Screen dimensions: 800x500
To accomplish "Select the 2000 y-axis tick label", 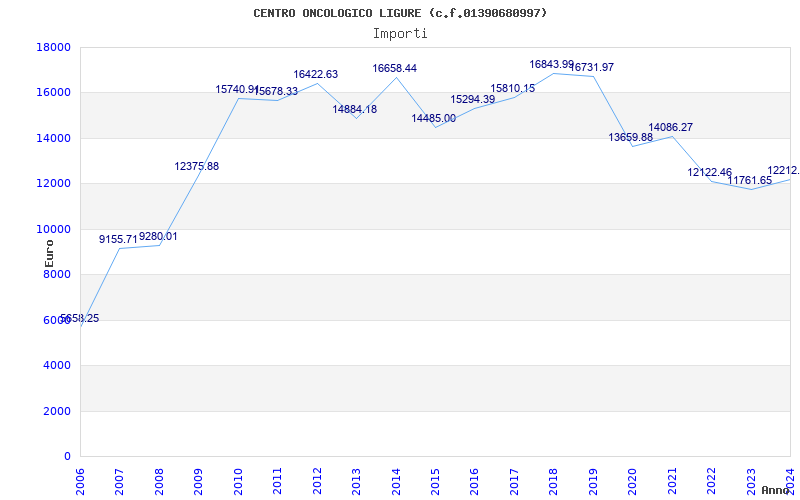I will click(x=56, y=411).
